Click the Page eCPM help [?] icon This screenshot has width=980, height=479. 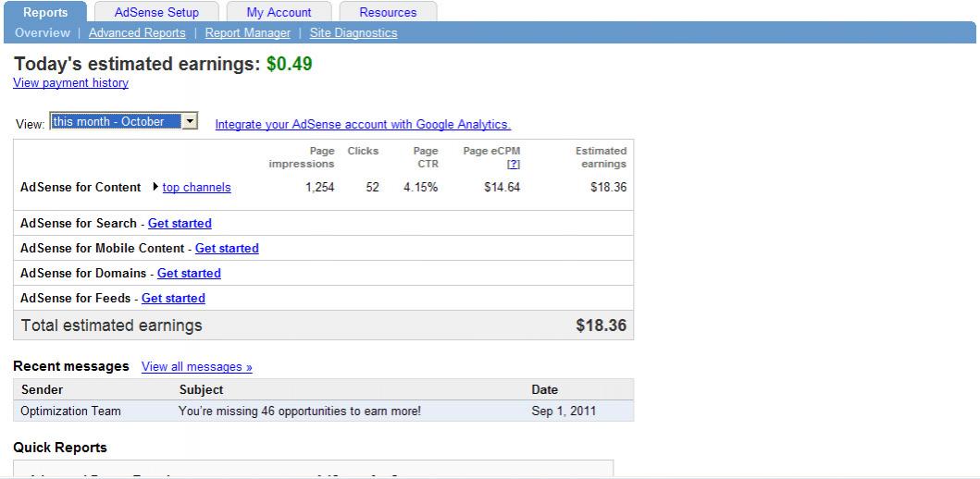point(514,164)
